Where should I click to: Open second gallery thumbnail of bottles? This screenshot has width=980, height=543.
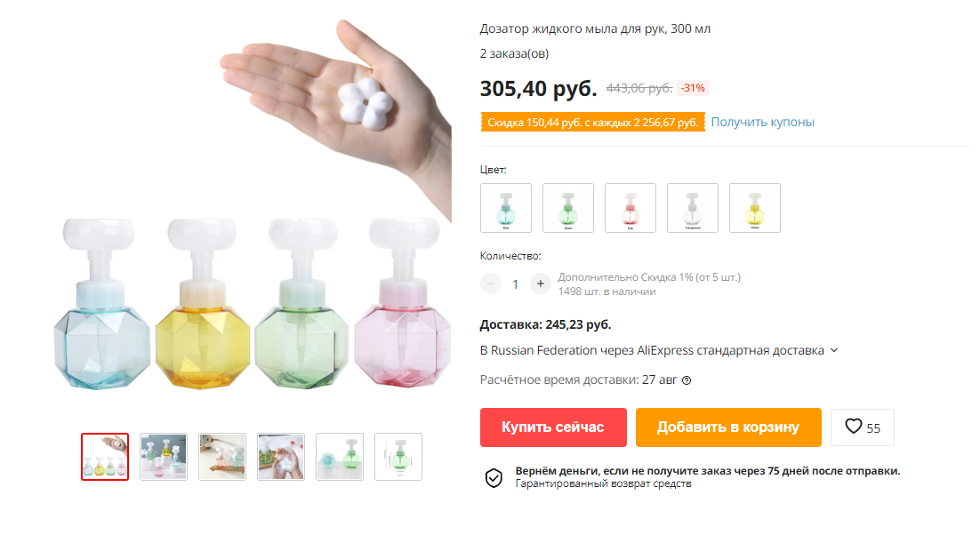click(164, 457)
